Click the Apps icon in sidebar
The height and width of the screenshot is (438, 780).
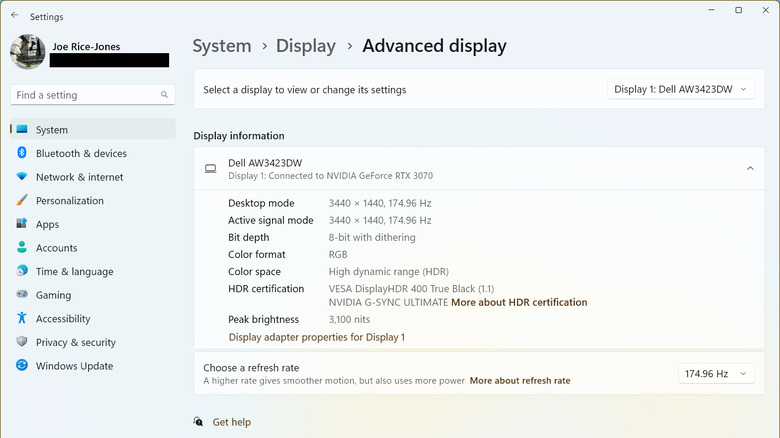(21, 225)
